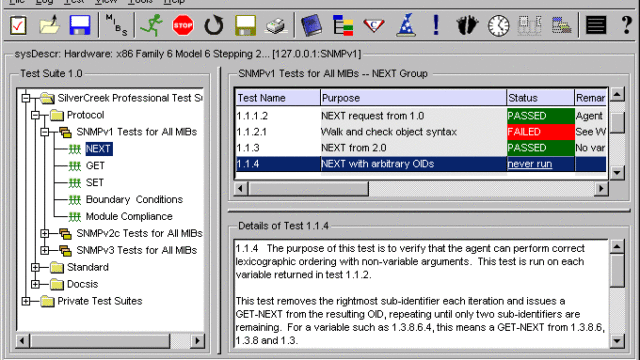This screenshot has height=360, width=640.
Task: Click PASSED status for test 1.1.1.2
Action: pos(540,116)
